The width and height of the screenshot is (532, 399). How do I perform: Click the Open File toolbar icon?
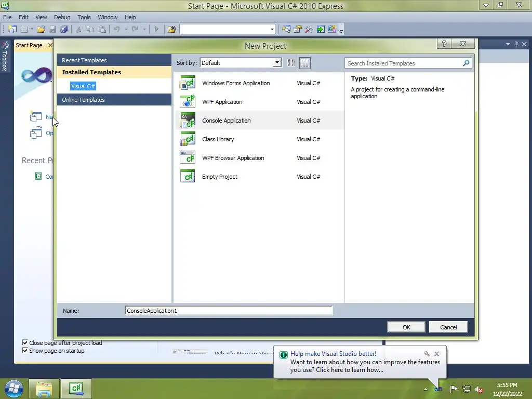pos(41,29)
